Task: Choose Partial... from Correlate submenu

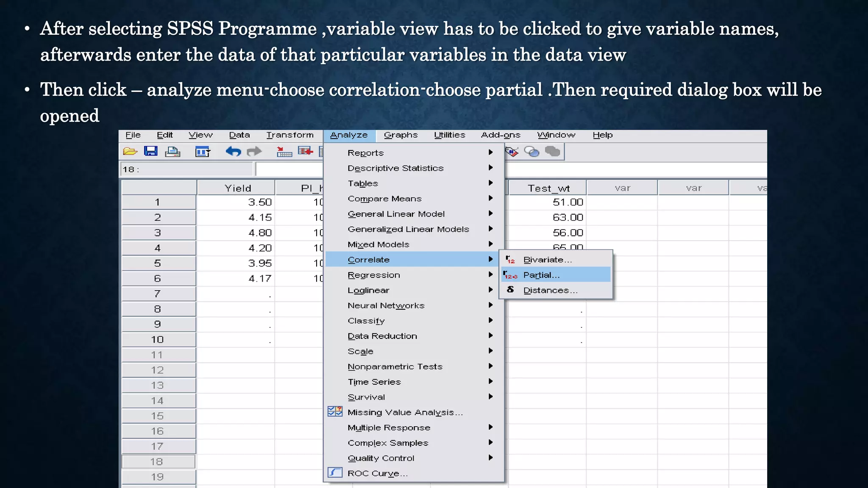Action: point(556,275)
